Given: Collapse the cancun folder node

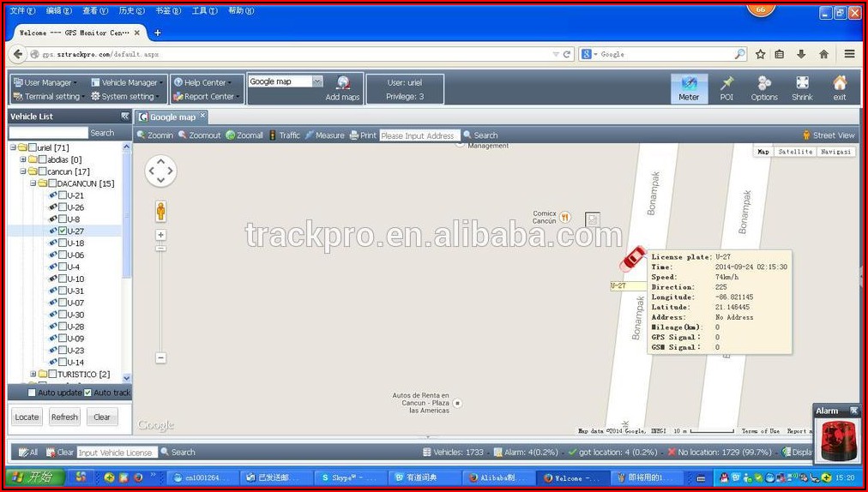Looking at the screenshot, I should [22, 171].
